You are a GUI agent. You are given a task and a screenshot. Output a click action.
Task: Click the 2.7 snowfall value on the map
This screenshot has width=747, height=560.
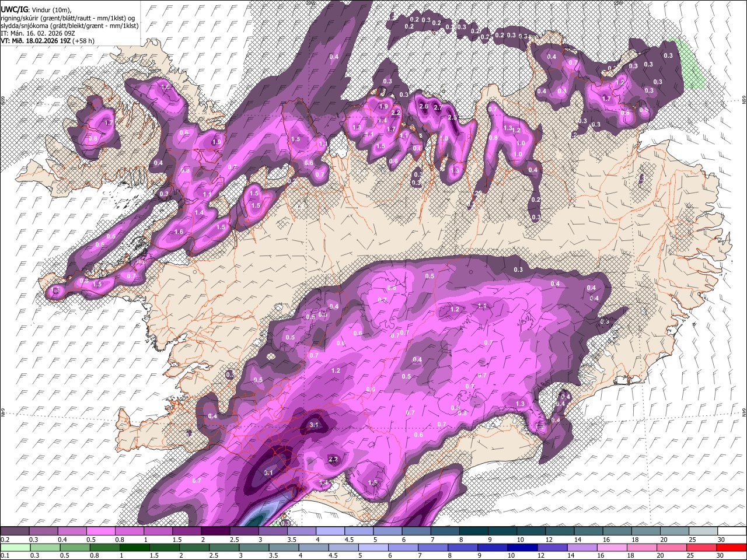point(438,108)
